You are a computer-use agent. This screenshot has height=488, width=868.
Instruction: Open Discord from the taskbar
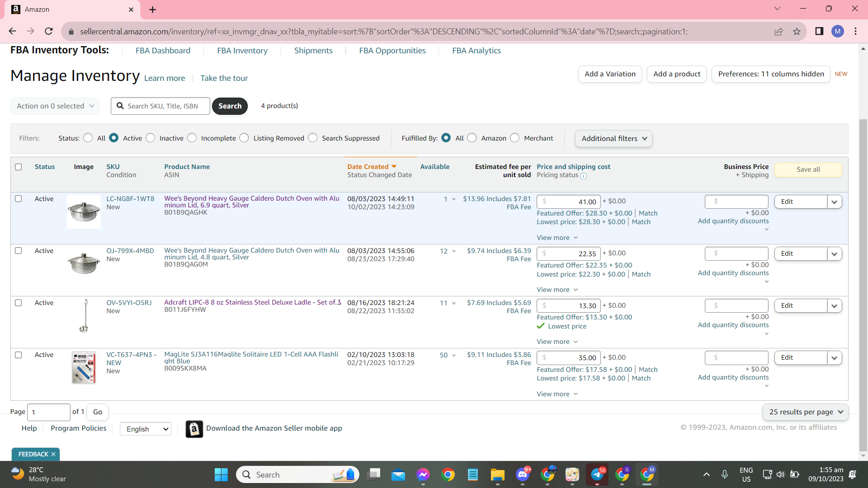click(523, 474)
